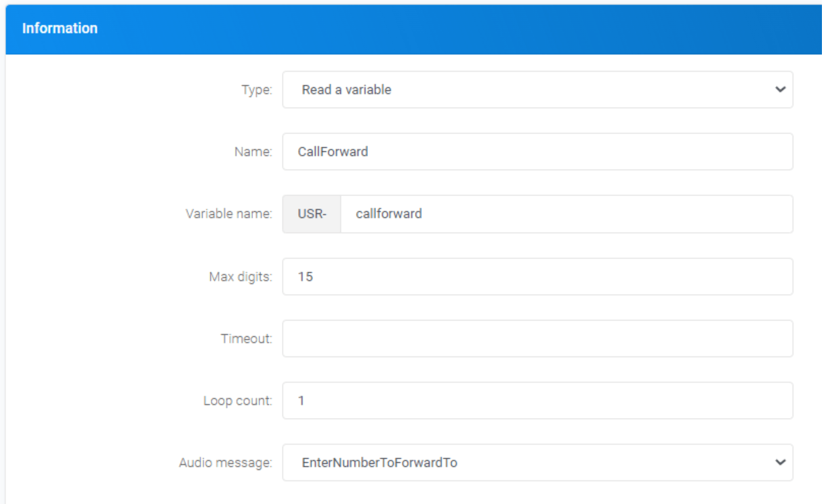Click the "Type:" field label
Screen dimensions: 826x504
pos(257,90)
